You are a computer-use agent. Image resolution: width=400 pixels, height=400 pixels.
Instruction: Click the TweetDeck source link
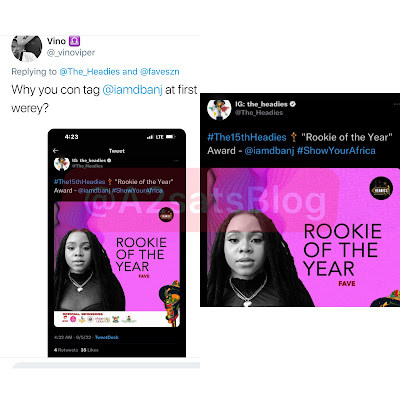[107, 337]
